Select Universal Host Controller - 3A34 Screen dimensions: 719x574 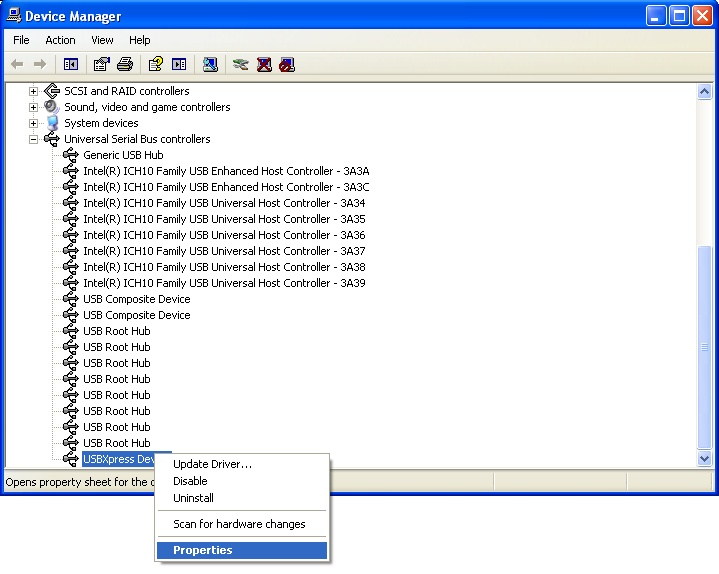[x=224, y=203]
